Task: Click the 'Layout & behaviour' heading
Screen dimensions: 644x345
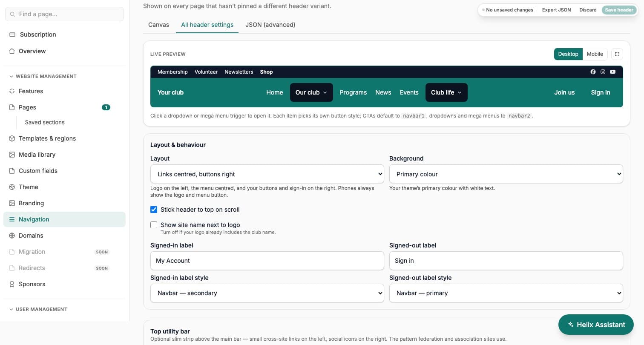Action: [x=178, y=145]
